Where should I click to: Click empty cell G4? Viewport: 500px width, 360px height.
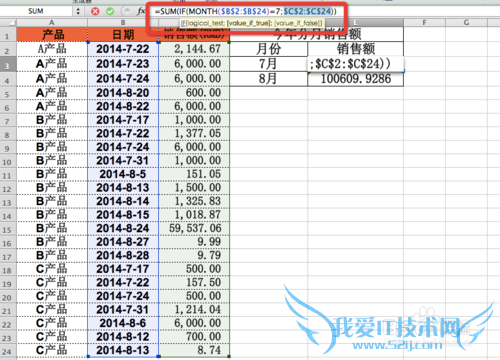[466, 79]
